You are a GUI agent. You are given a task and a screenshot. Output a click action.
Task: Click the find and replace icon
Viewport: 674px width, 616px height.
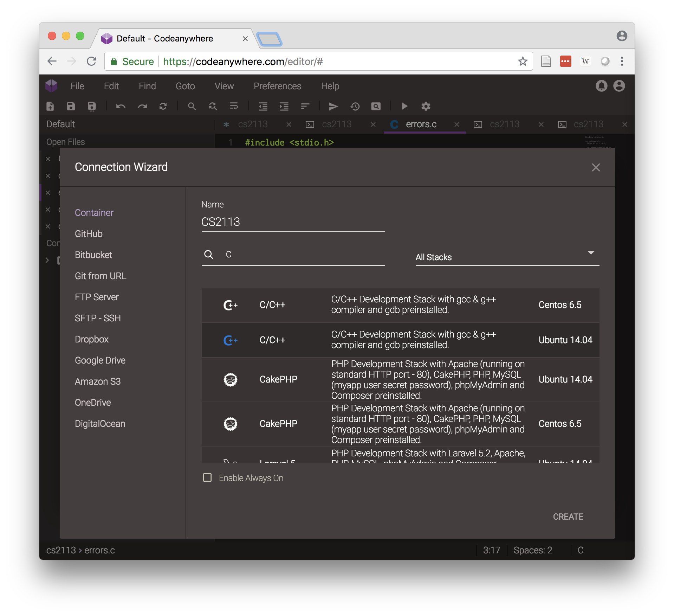(x=213, y=106)
